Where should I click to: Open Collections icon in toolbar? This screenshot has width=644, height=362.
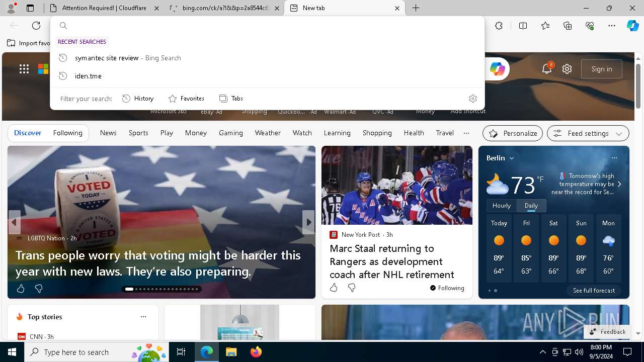(x=568, y=26)
